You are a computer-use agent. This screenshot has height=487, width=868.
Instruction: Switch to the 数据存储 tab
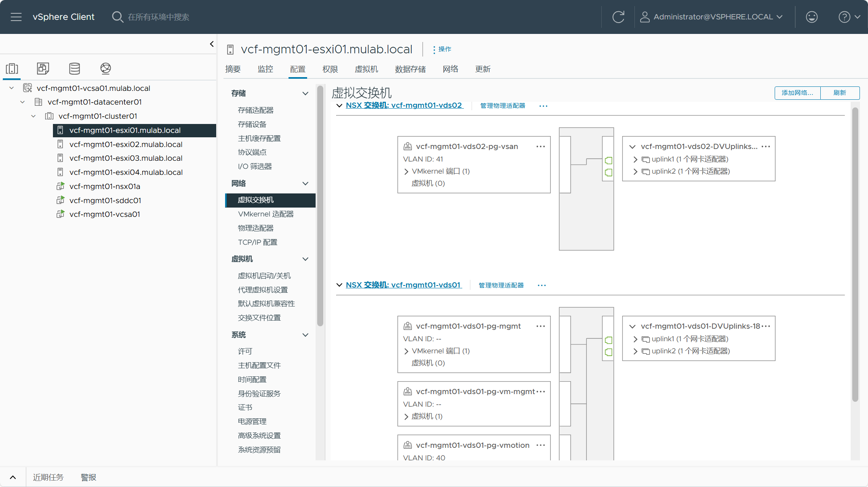[x=410, y=69]
